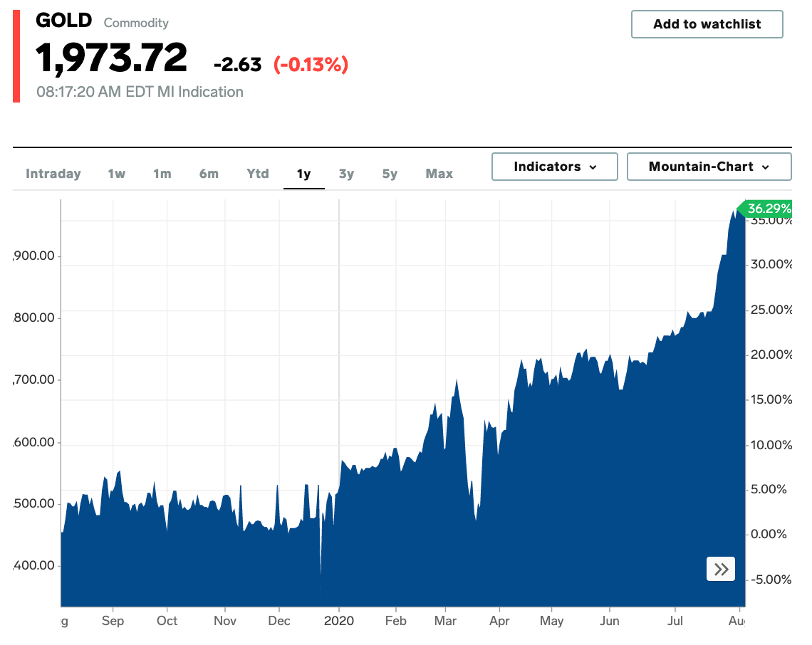This screenshot has height=645, width=812.
Task: Click the 5.00% right-axis label
Action: coord(769,489)
